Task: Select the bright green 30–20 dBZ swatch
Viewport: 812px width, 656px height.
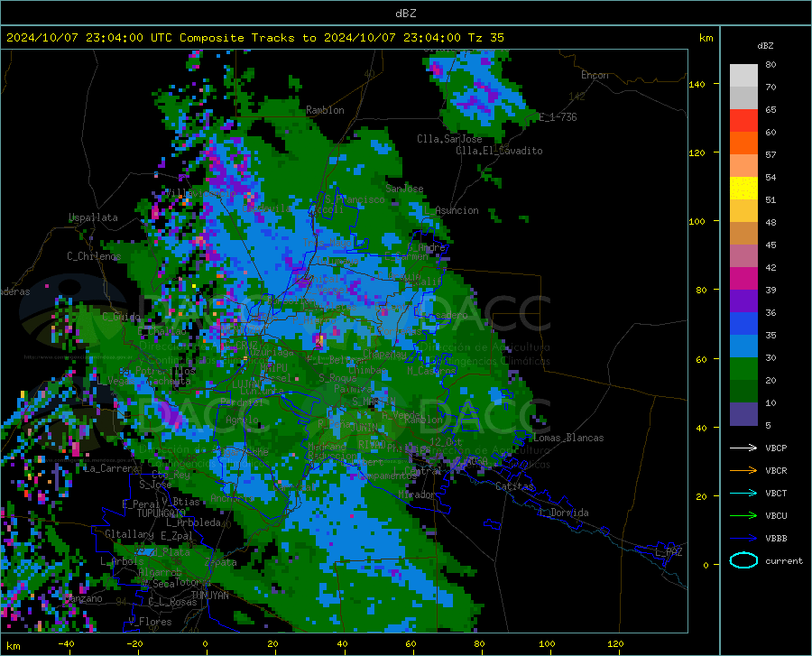Action: click(743, 369)
